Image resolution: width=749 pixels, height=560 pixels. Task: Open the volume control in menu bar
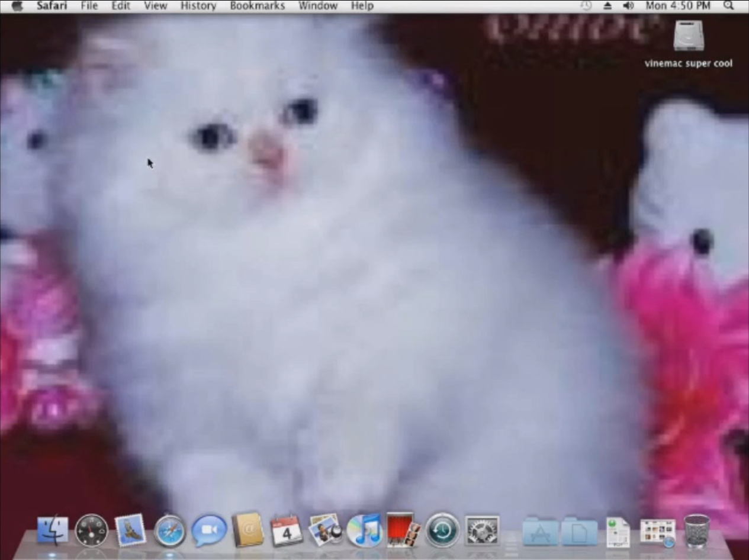tap(628, 6)
